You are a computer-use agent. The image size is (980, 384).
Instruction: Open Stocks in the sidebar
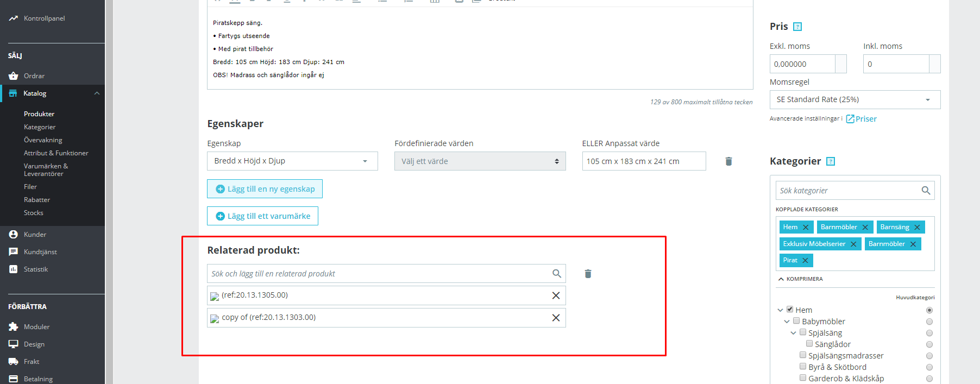(34, 213)
